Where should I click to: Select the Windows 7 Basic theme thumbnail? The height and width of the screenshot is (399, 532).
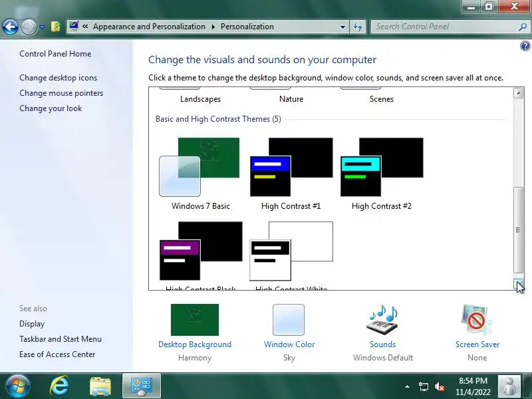pyautogui.click(x=199, y=167)
